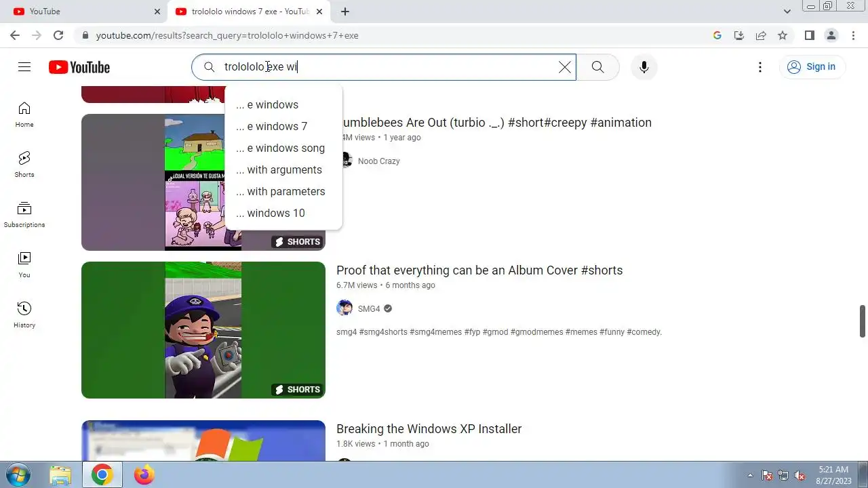
Task: Open Chrome three-dot menu
Action: [853, 35]
